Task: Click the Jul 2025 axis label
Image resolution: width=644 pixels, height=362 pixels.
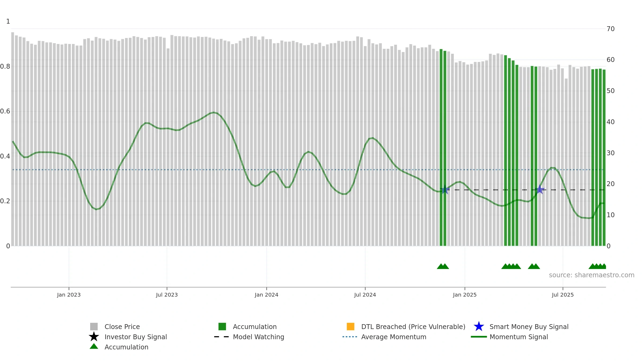Action: [x=563, y=295]
